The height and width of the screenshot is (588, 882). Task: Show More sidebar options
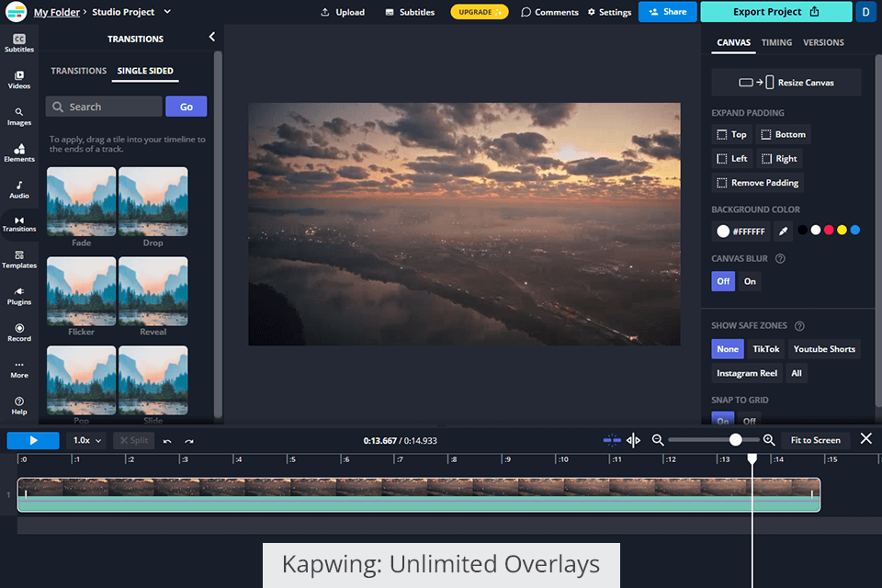point(19,369)
